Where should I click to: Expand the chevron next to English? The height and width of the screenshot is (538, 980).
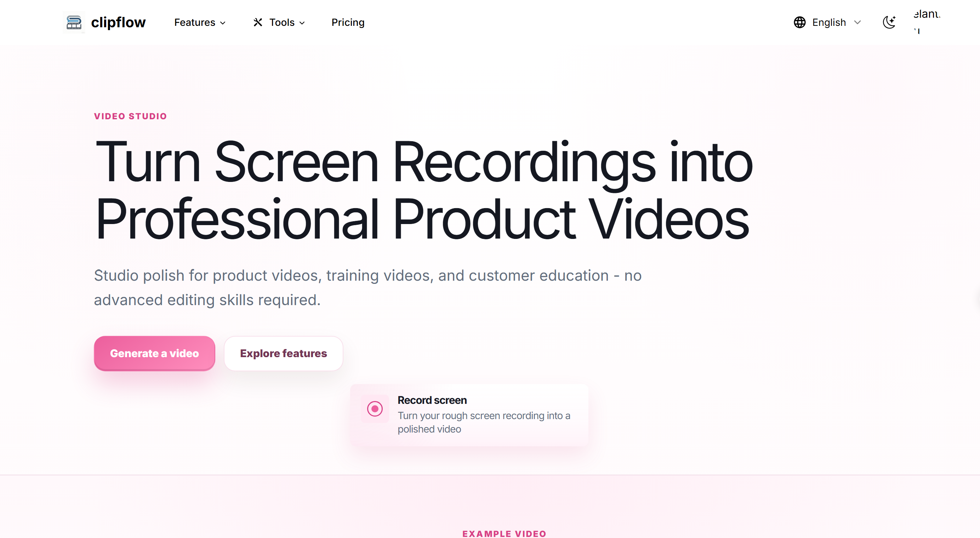click(857, 22)
